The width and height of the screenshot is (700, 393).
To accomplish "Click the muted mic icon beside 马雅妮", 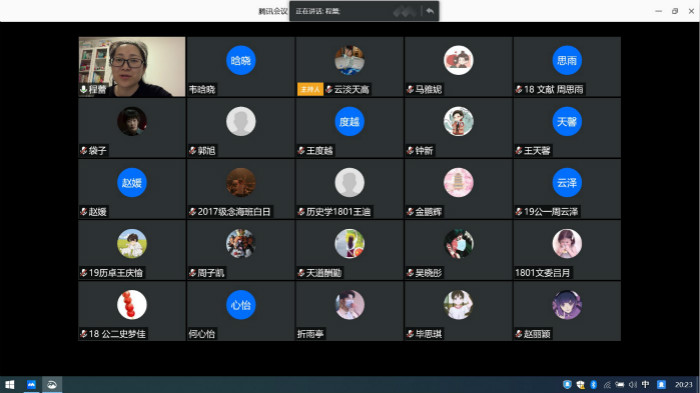I will coord(410,89).
